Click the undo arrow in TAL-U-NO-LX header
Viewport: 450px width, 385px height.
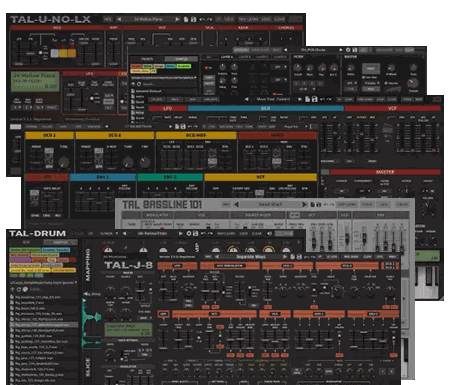pos(202,19)
